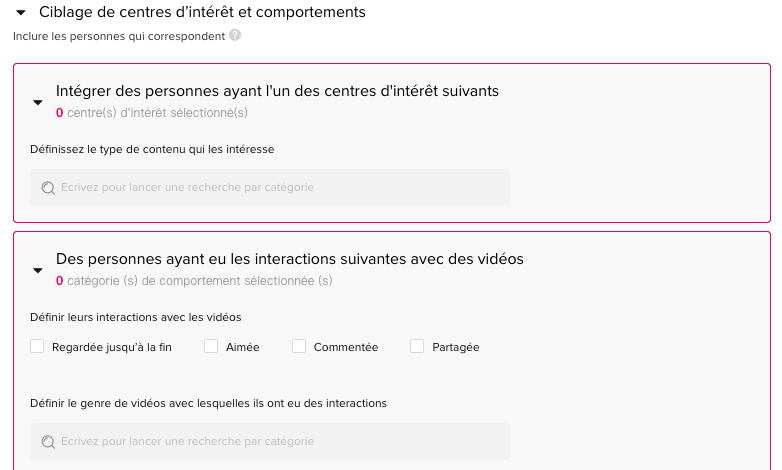Click the "Définissez le type de contenu" label
The height and width of the screenshot is (470, 782).
click(152, 149)
